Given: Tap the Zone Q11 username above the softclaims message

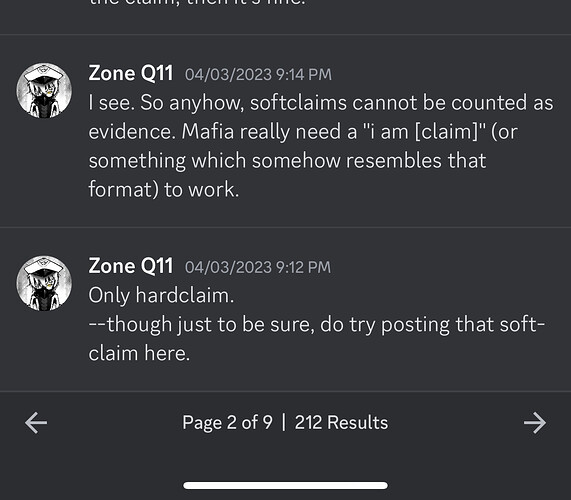Looking at the screenshot, I should 131,73.
